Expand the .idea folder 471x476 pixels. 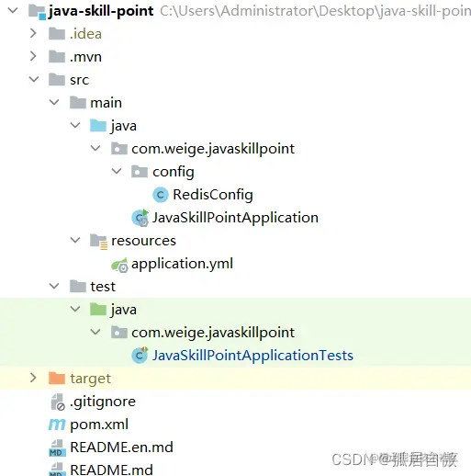pyautogui.click(x=33, y=33)
